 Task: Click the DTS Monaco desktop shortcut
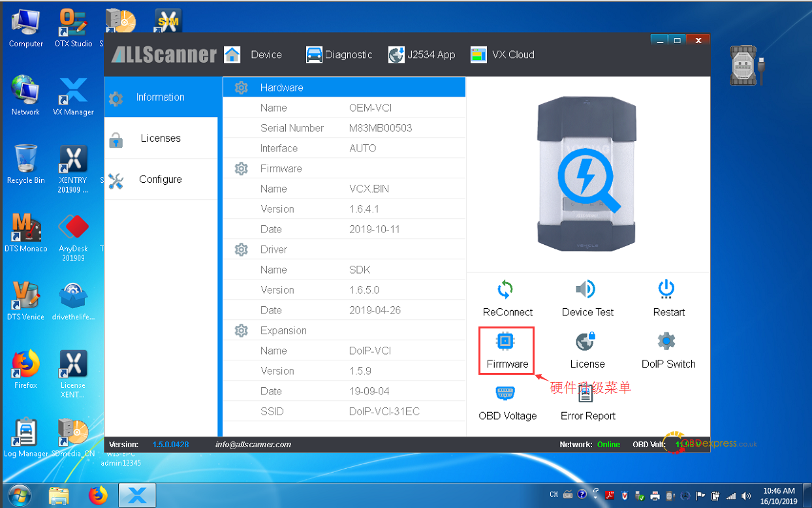pos(26,233)
